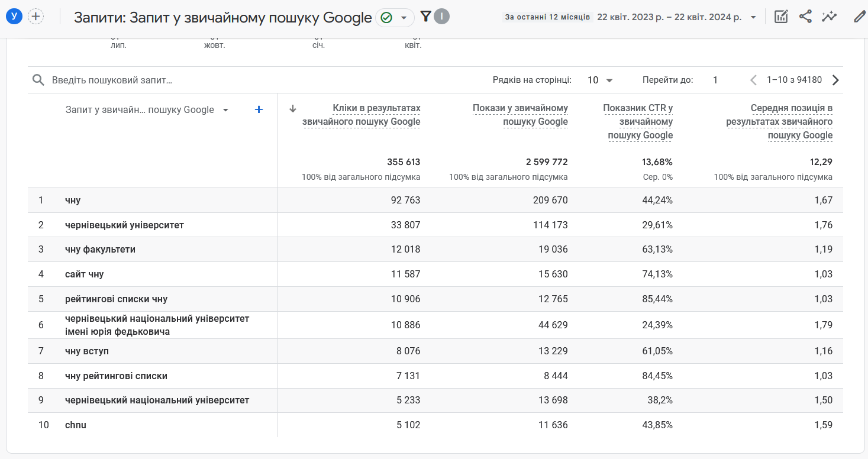Open the Insights sparkline icon
The height and width of the screenshot is (459, 868).
tap(830, 17)
